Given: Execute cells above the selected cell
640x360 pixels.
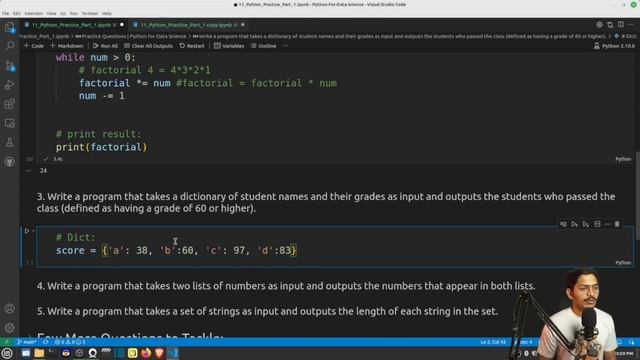Looking at the screenshot, I should (x=574, y=224).
